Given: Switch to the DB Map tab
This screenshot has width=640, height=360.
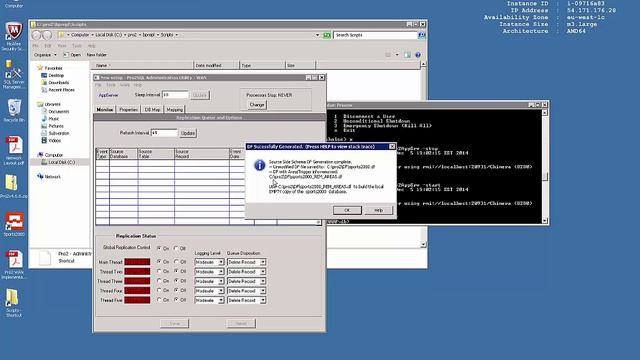Looking at the screenshot, I should tap(153, 109).
